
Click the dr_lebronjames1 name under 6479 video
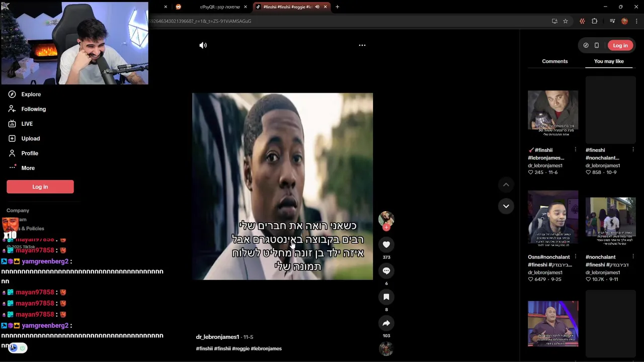(545, 273)
